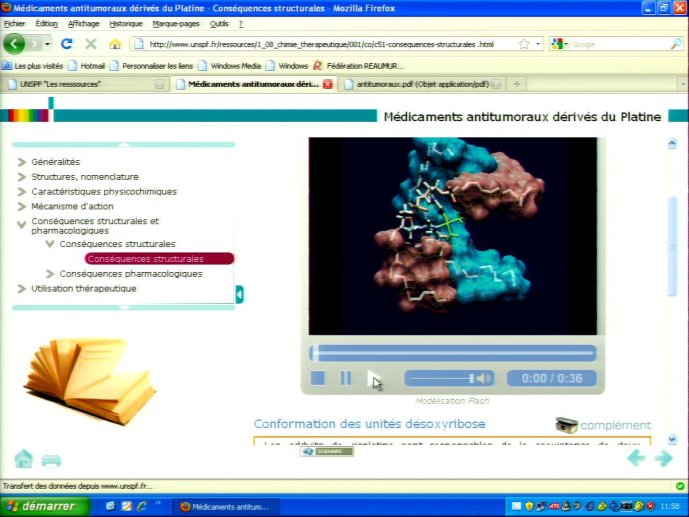This screenshot has width=689, height=517.
Task: Click the search magnifier icon
Action: 676,43
